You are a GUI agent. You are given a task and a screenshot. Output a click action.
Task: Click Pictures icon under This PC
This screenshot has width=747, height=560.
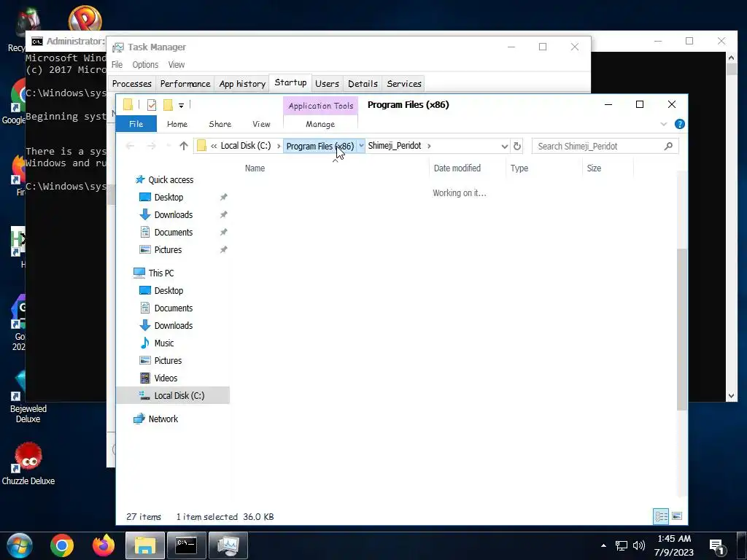(x=145, y=360)
